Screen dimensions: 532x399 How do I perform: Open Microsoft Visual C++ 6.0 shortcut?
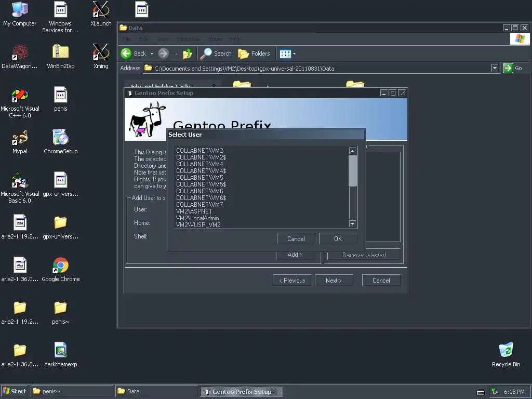point(20,103)
